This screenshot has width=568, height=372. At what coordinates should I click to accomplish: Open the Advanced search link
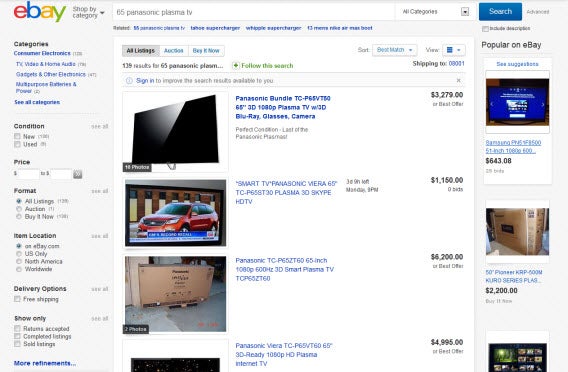coord(538,12)
